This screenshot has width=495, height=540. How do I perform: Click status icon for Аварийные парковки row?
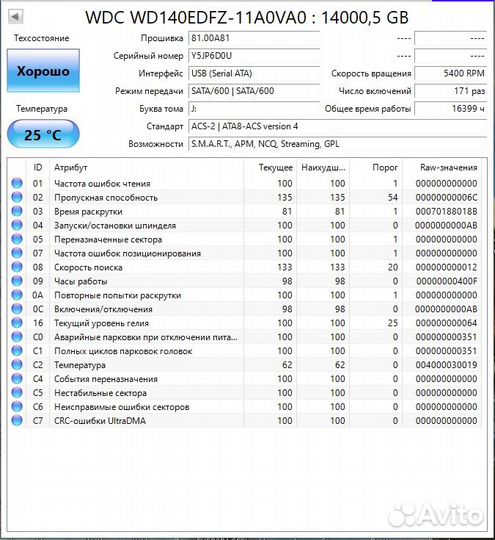(17, 336)
